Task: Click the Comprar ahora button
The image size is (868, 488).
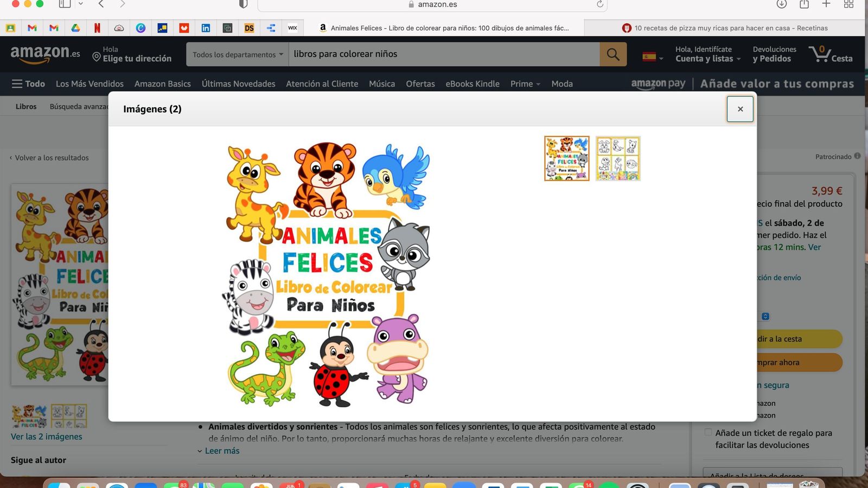Action: click(x=781, y=362)
